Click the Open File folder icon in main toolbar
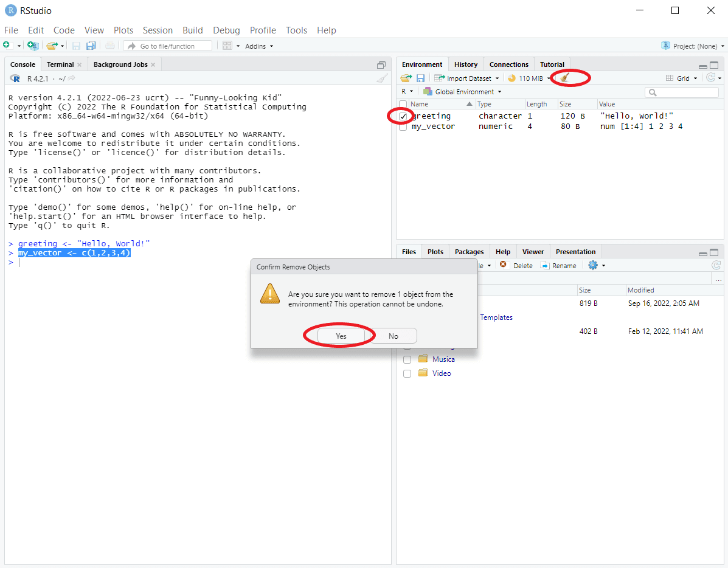728x568 pixels. point(52,46)
